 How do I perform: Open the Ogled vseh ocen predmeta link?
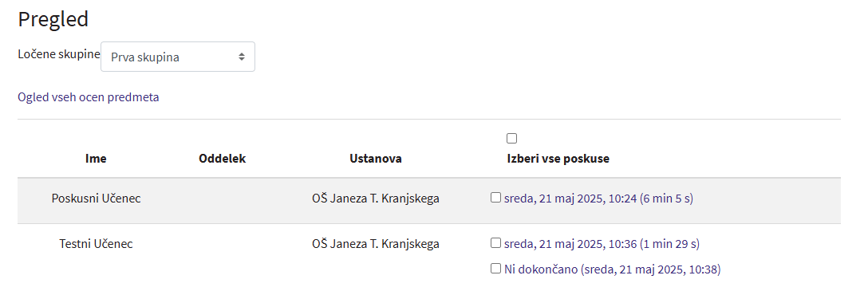tap(89, 97)
